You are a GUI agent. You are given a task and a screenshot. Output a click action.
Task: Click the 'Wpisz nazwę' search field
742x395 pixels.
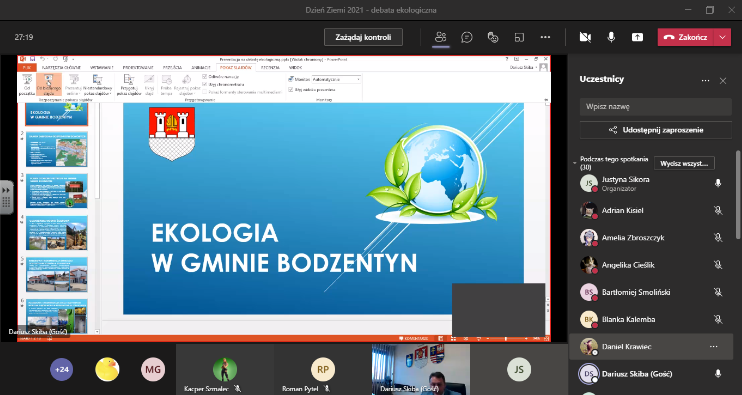tap(656, 106)
